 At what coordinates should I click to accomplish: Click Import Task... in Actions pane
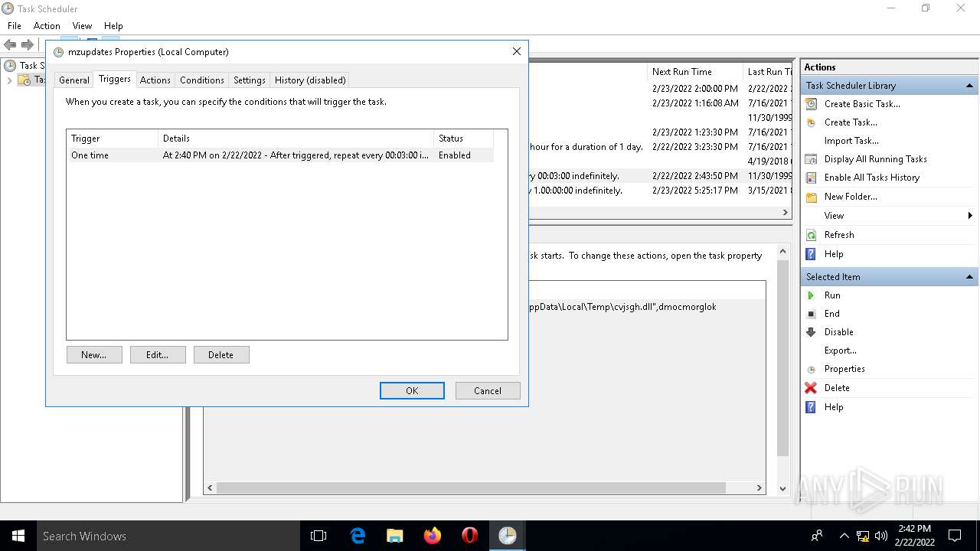(x=851, y=141)
